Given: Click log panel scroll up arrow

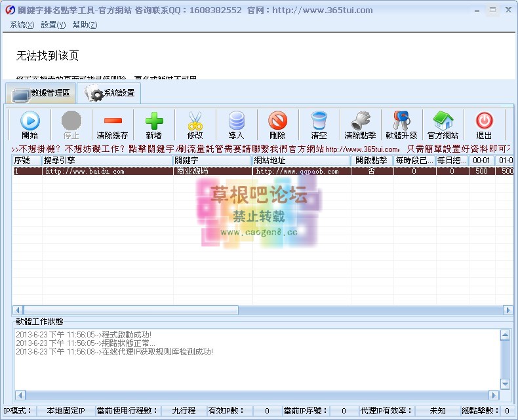Looking at the screenshot, I should pyautogui.click(x=505, y=335).
